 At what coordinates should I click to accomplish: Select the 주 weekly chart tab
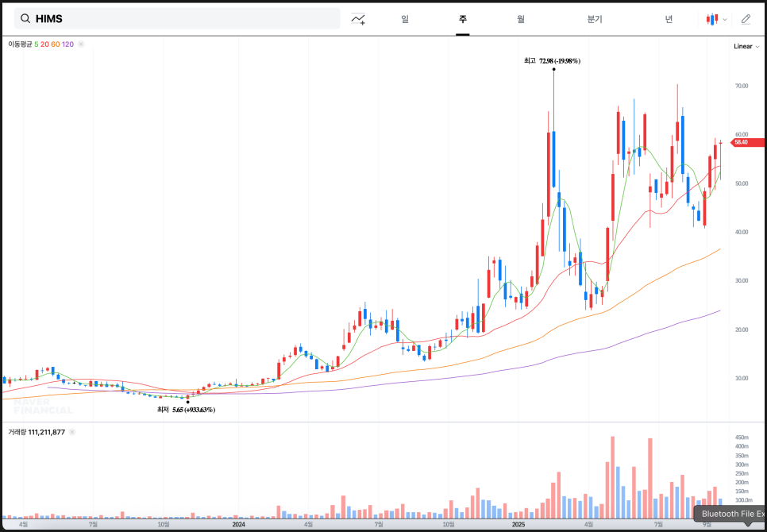coord(462,20)
